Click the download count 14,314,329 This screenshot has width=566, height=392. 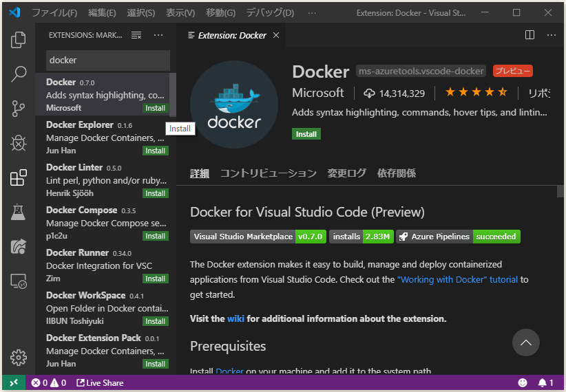(x=394, y=94)
